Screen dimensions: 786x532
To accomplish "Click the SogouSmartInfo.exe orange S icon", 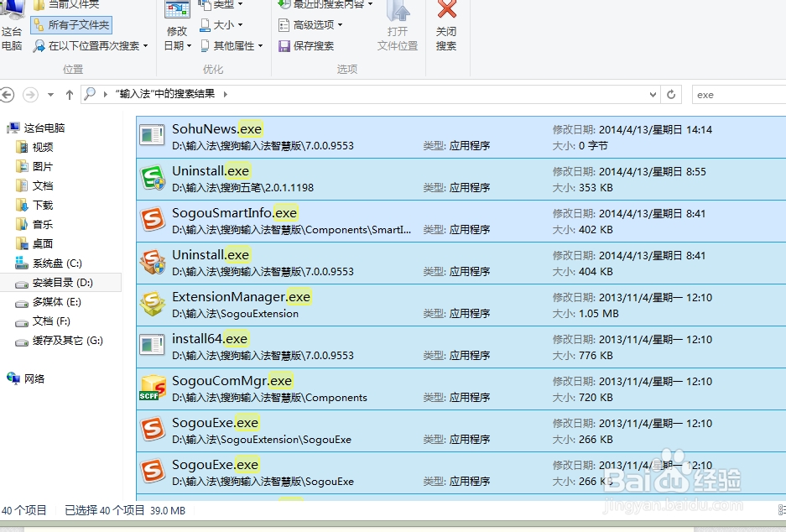I will coord(153,220).
